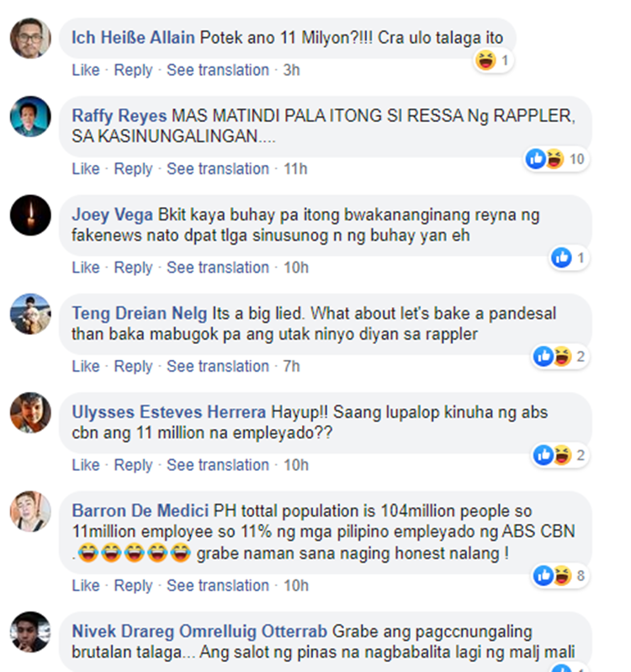Show reactions on Teng Dreian Nelg's comment
631x672 pixels.
tap(560, 357)
